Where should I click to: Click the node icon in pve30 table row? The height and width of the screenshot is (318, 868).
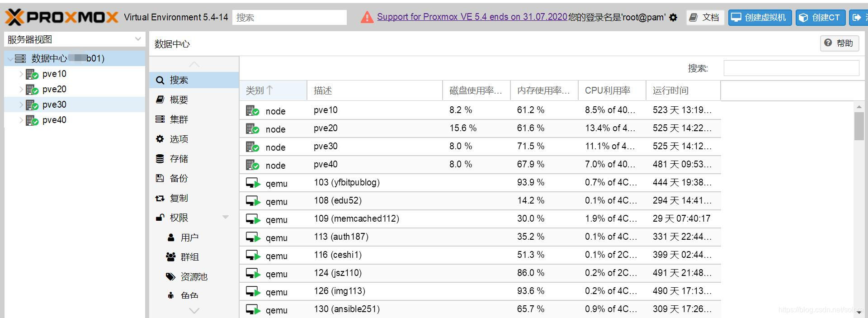pos(252,147)
